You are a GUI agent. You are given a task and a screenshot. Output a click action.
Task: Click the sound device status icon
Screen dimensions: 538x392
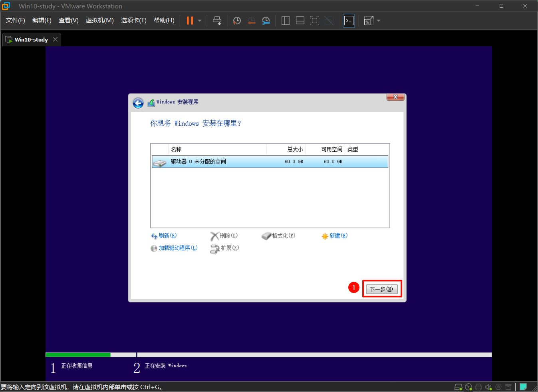488,386
